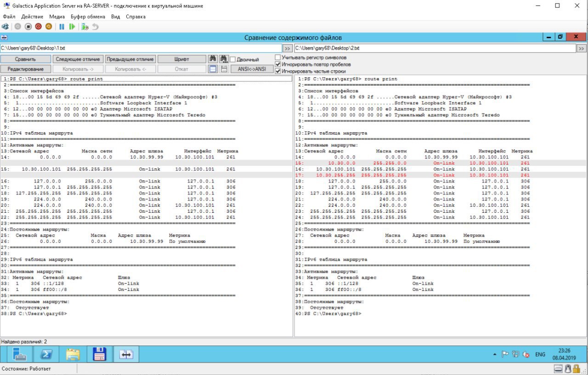This screenshot has width=588, height=375.
Task: Click the window system-menu icon left of the comparison title bar
Action: 4,37
